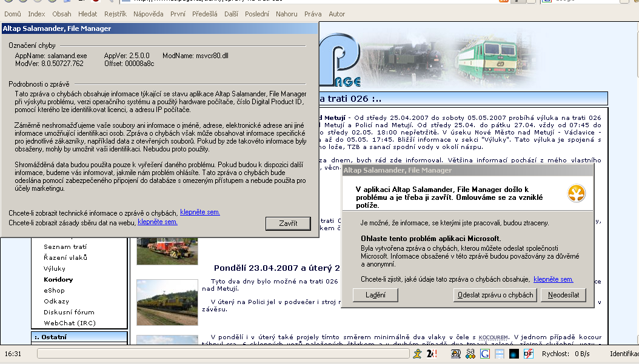Click the Zavřít button in details dialog
The image size is (639, 364).
(x=288, y=223)
